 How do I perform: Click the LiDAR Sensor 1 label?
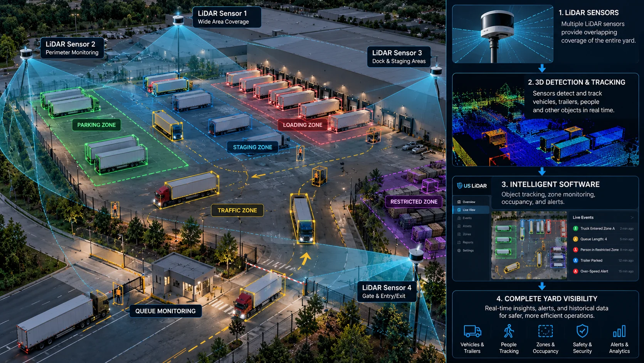(x=227, y=17)
